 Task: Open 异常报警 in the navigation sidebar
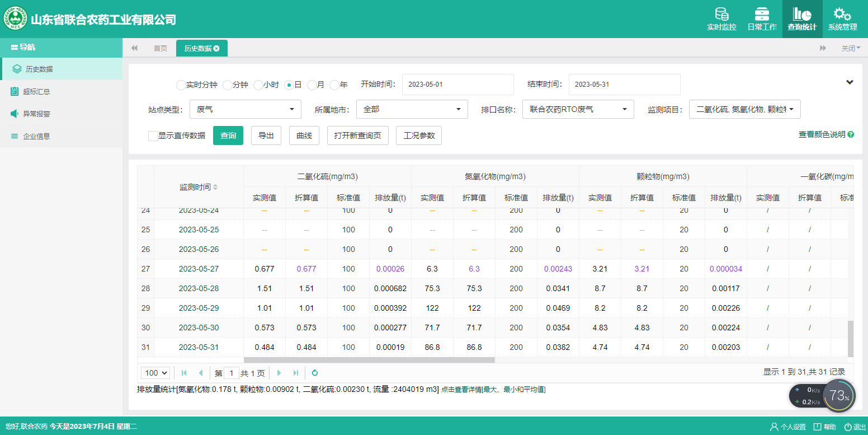click(x=62, y=114)
